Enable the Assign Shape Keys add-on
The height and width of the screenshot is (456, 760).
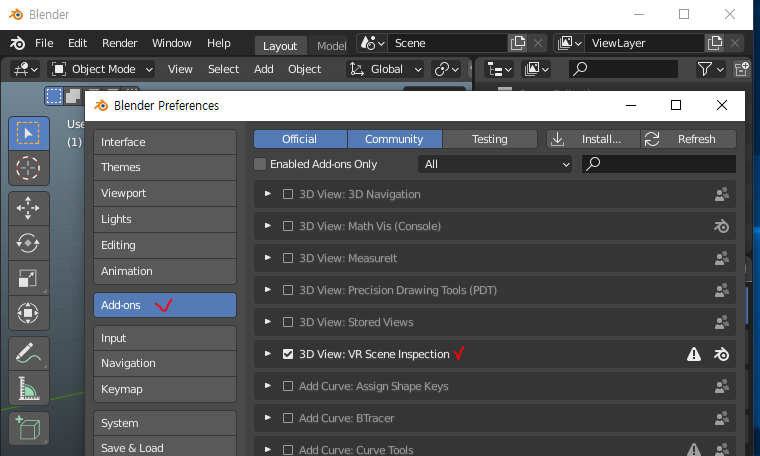pyautogui.click(x=288, y=386)
